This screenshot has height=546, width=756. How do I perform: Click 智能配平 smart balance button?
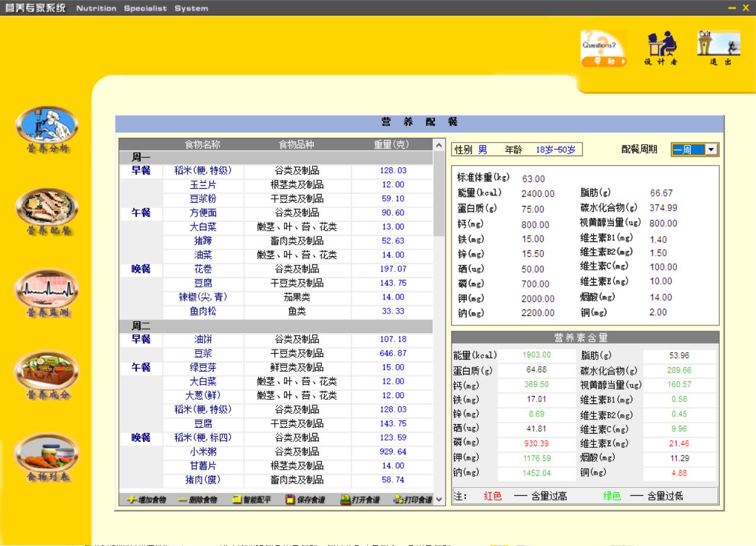(x=251, y=500)
